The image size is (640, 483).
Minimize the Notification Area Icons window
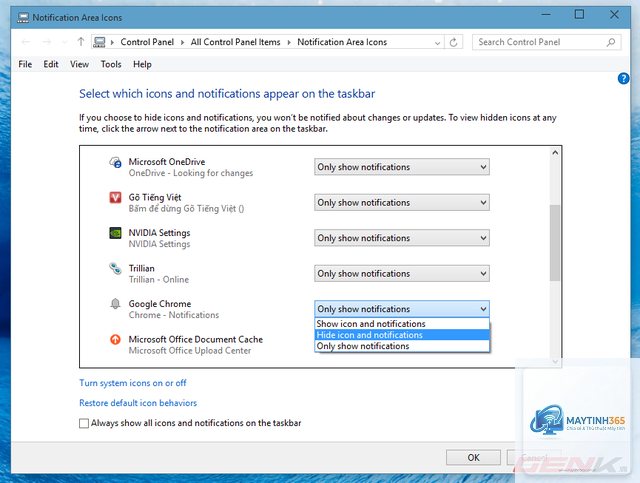pos(546,15)
